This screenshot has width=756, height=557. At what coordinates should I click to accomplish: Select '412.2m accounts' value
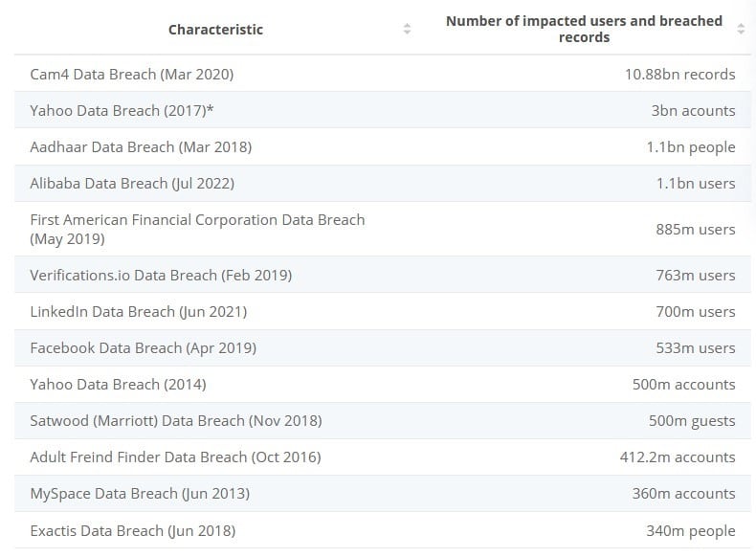[x=678, y=457]
